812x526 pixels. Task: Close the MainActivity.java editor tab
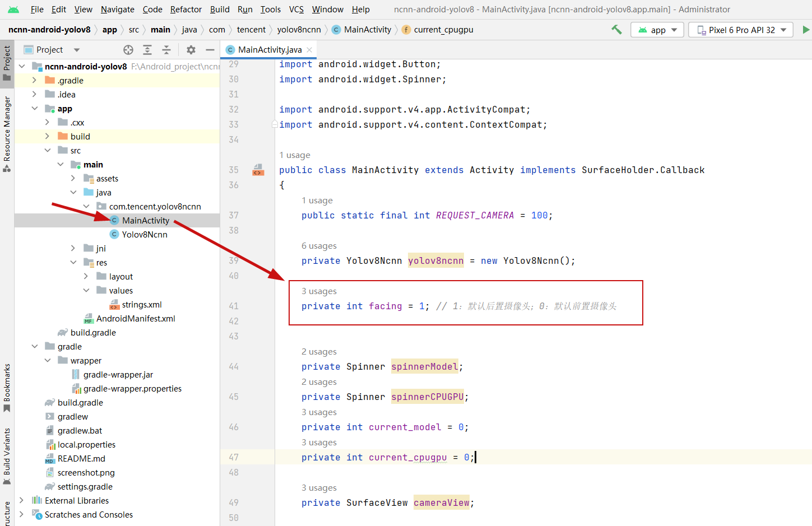309,50
